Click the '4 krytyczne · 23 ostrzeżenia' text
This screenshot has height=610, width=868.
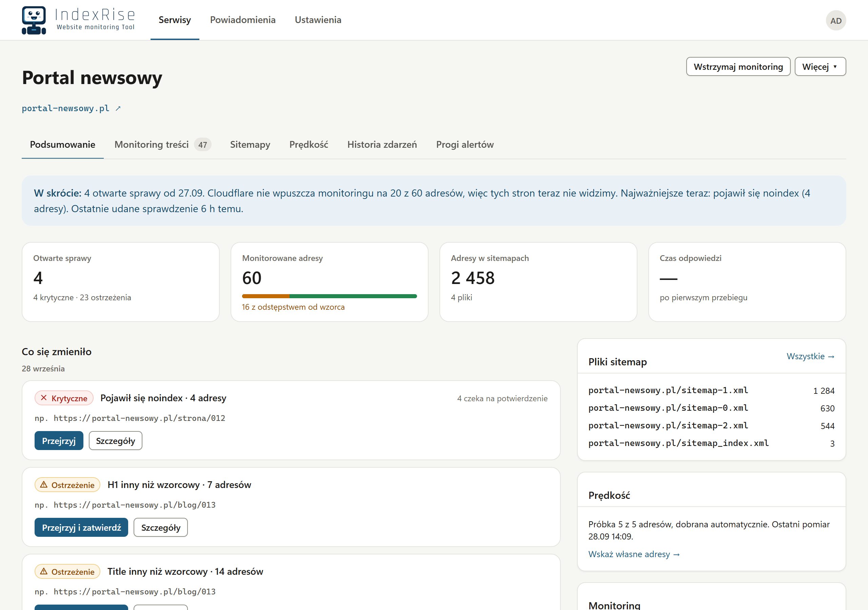(82, 298)
